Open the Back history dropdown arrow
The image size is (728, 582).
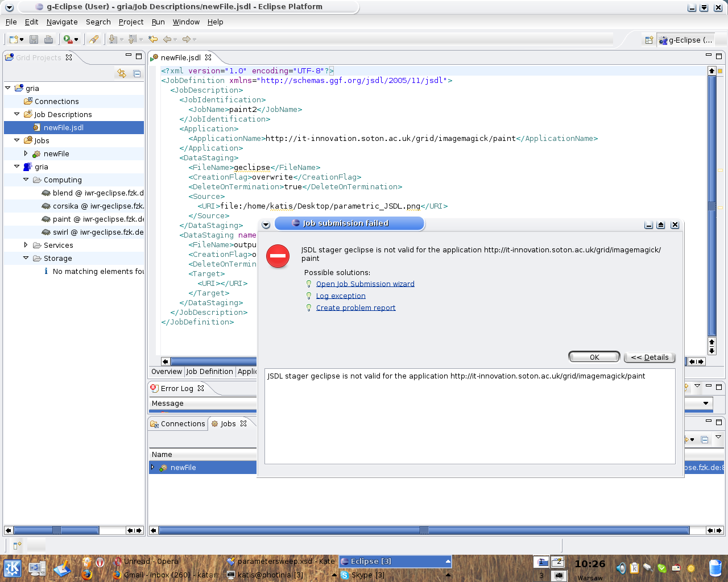click(x=175, y=40)
